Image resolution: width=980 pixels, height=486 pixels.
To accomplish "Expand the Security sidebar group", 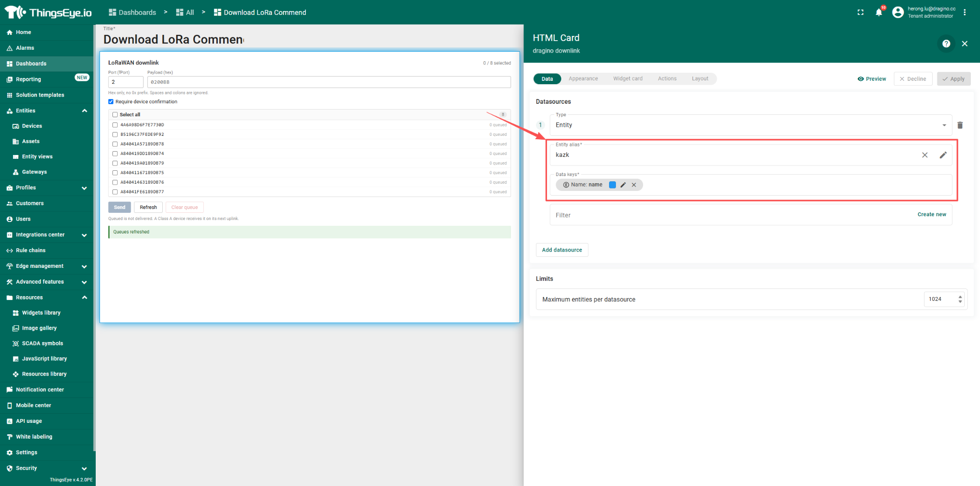I will tap(85, 468).
